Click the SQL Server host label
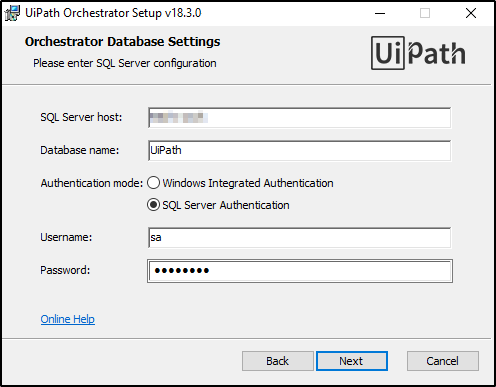 pyautogui.click(x=81, y=117)
